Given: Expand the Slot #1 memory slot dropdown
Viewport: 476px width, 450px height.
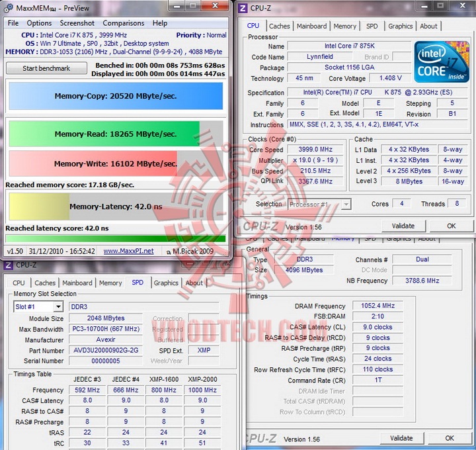Looking at the screenshot, I should (58, 306).
